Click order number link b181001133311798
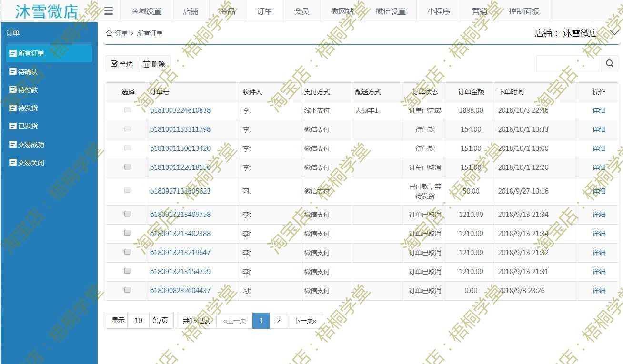Viewport: 623px width, 364px height. 181,129
